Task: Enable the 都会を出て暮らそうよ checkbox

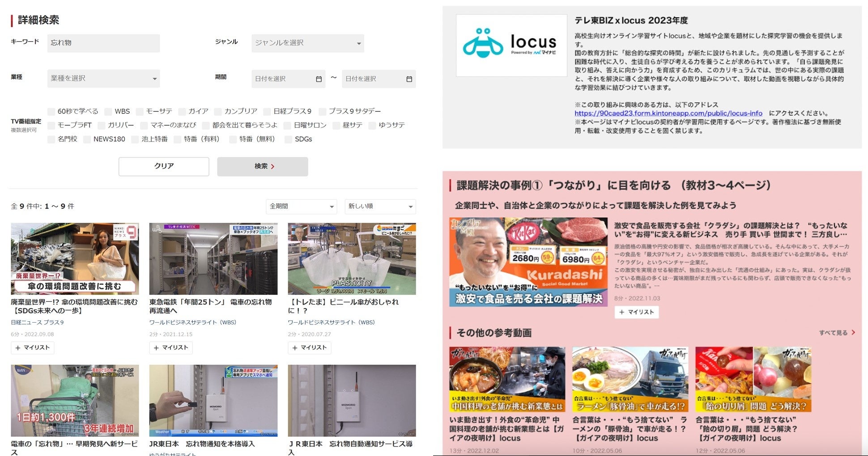Action: [x=206, y=125]
